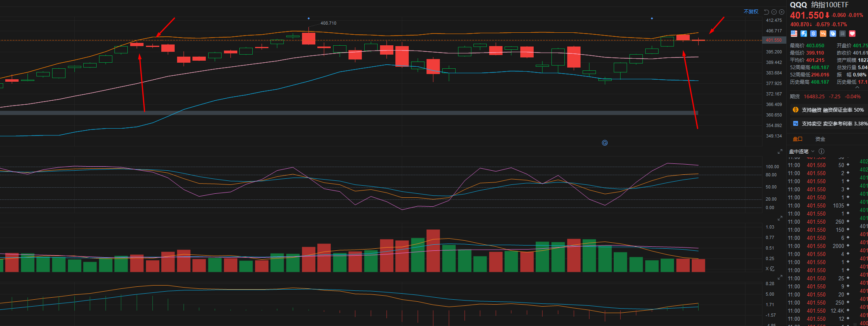This screenshot has width=868, height=326.
Task: Expand the KDJ indicator panel to fullscreen
Action: tap(780, 152)
